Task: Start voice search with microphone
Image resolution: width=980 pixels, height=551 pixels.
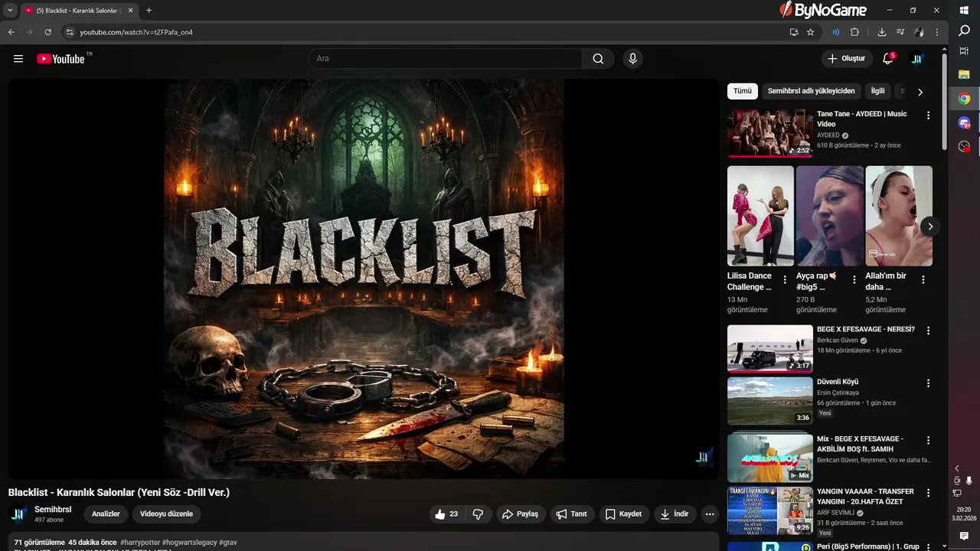Action: (632, 59)
